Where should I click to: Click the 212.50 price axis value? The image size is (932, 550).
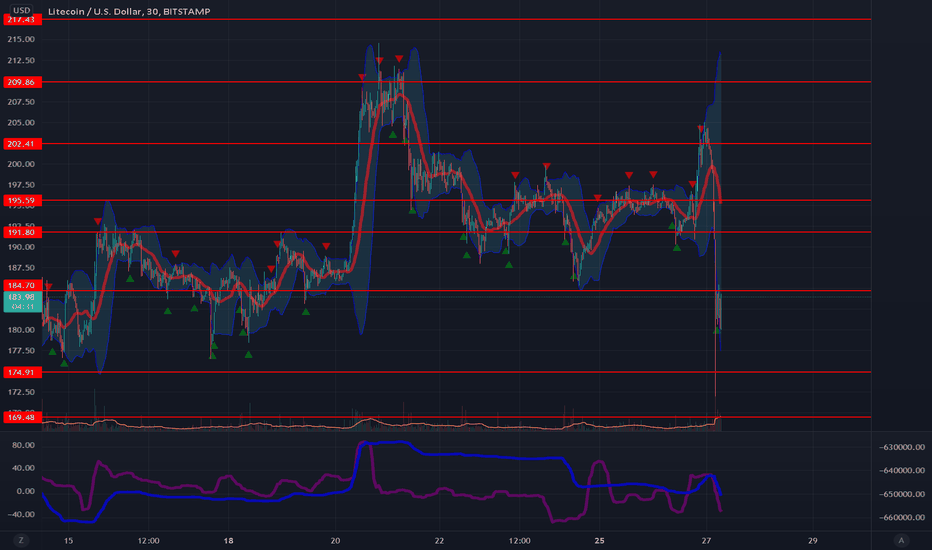(21, 61)
